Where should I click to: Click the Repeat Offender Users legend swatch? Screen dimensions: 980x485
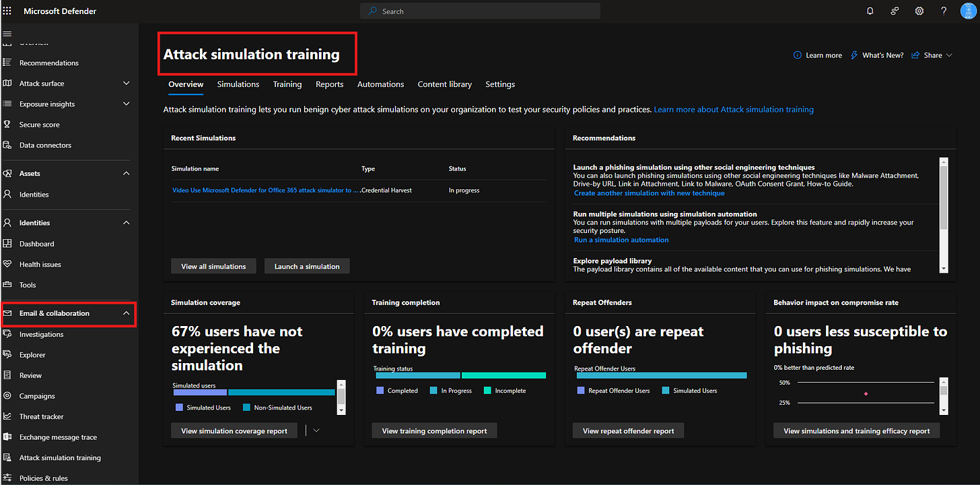click(581, 391)
